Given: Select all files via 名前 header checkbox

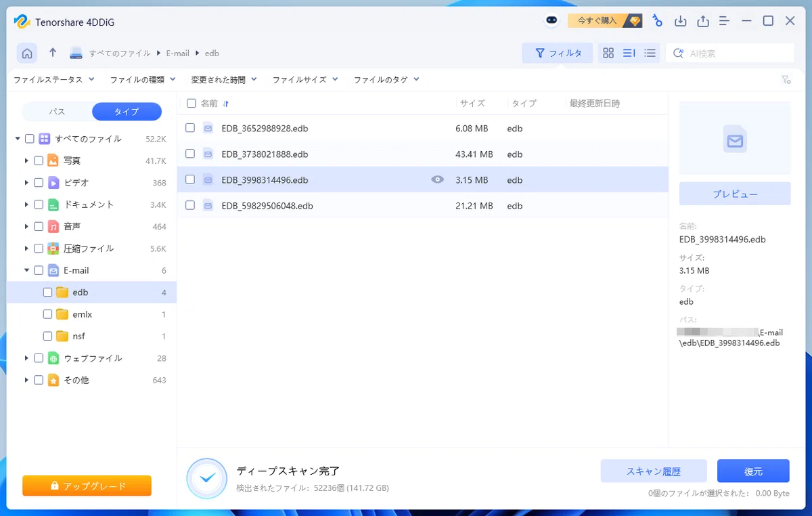Looking at the screenshot, I should coord(191,104).
